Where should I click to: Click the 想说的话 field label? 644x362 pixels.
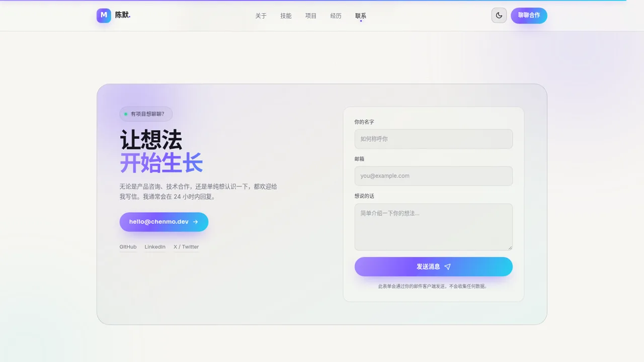click(x=364, y=196)
